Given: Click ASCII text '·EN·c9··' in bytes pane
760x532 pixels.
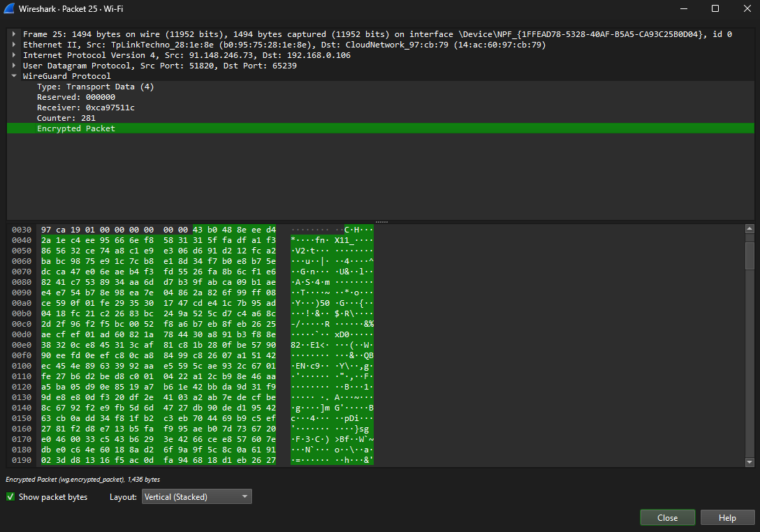Looking at the screenshot, I should (x=310, y=366).
